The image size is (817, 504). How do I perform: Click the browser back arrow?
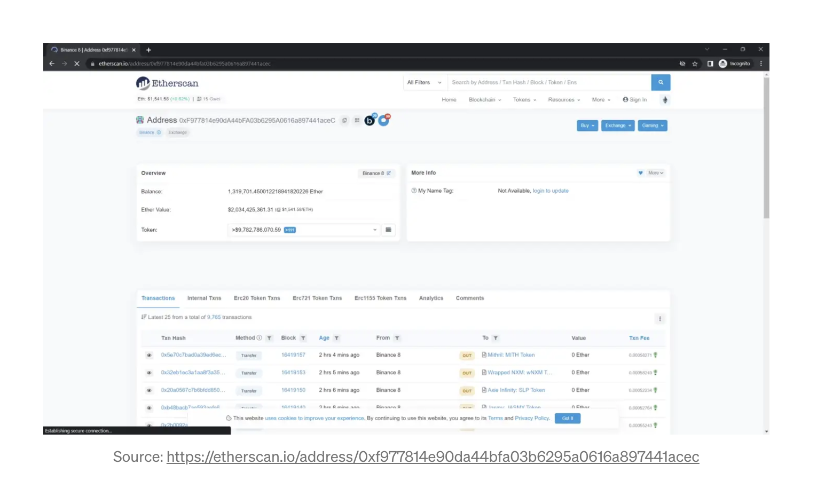[x=52, y=64]
